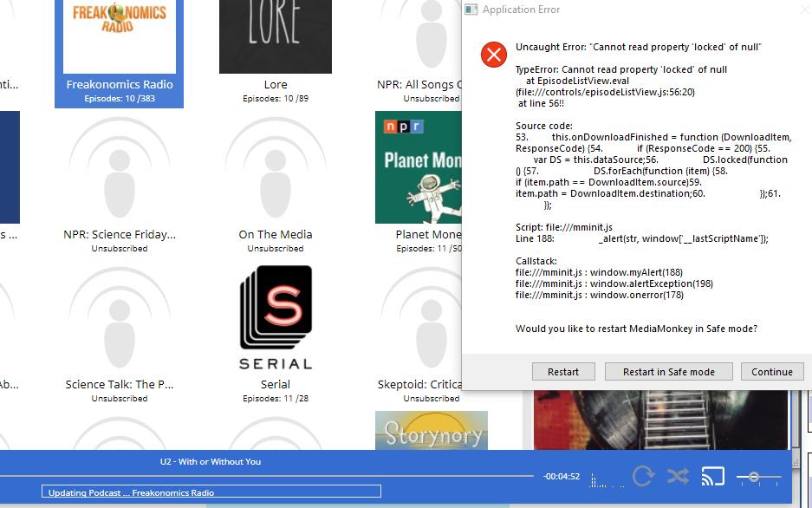Click Restart in Safe mode button
Screen dimensions: 812x508
tap(668, 371)
